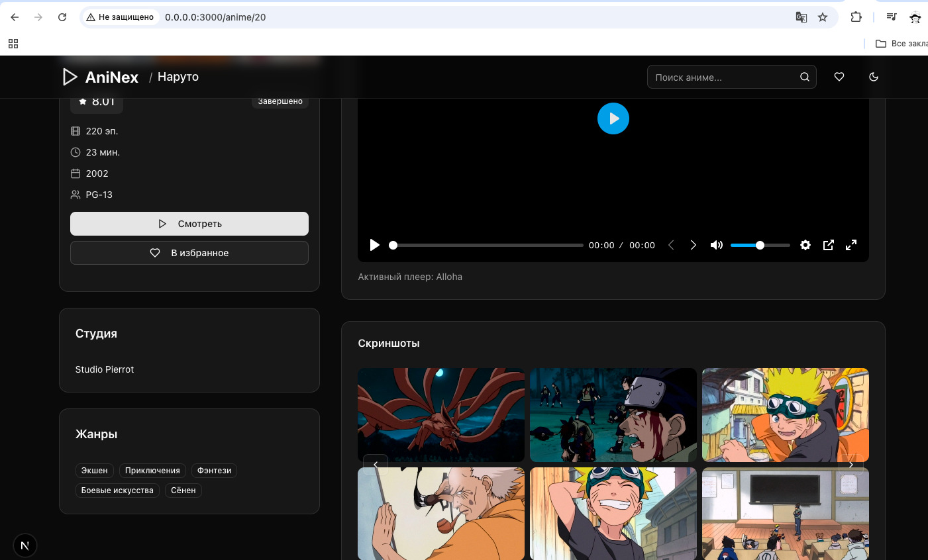Bookmark the page with the star icon
Screen dimensions: 928x560
[823, 17]
